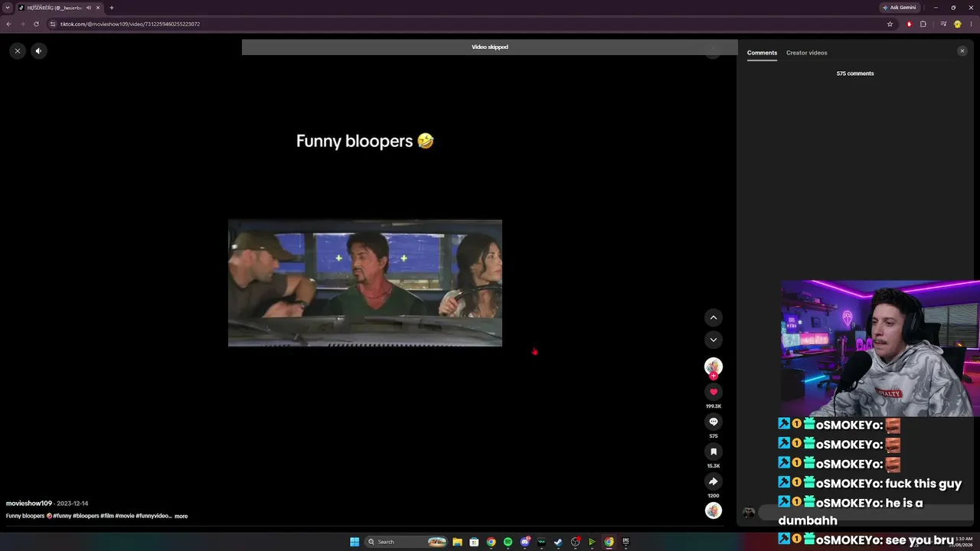Screen dimensions: 980x551
Task: Click the Chrome back arrow
Action: click(x=8, y=24)
